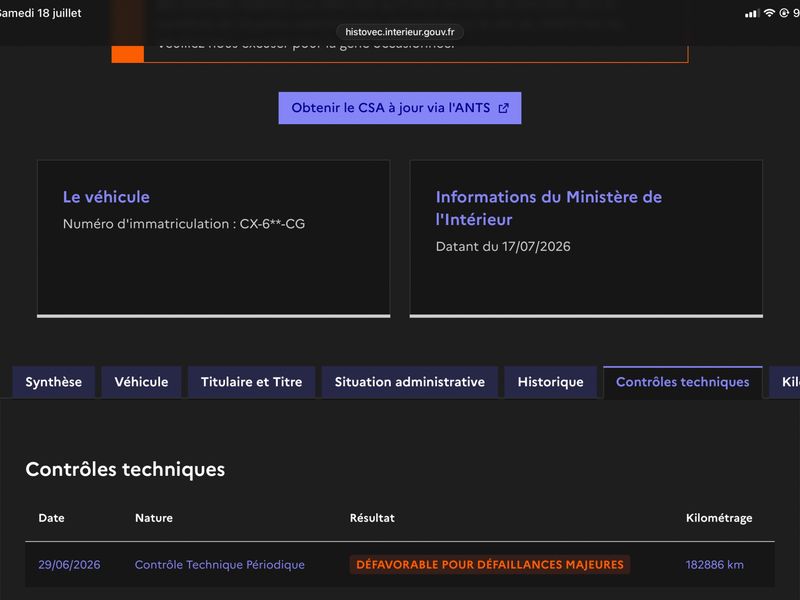Image resolution: width=800 pixels, height=600 pixels.
Task: Go to the Historique tab
Action: 551,382
